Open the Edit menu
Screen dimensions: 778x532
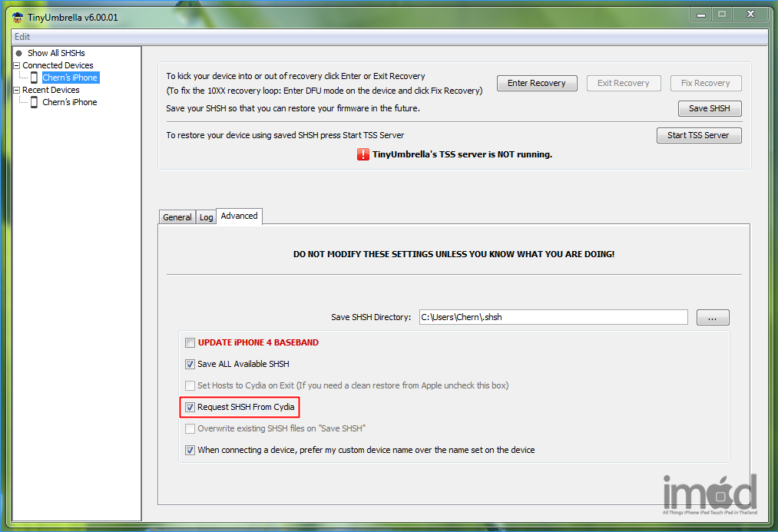click(x=22, y=37)
